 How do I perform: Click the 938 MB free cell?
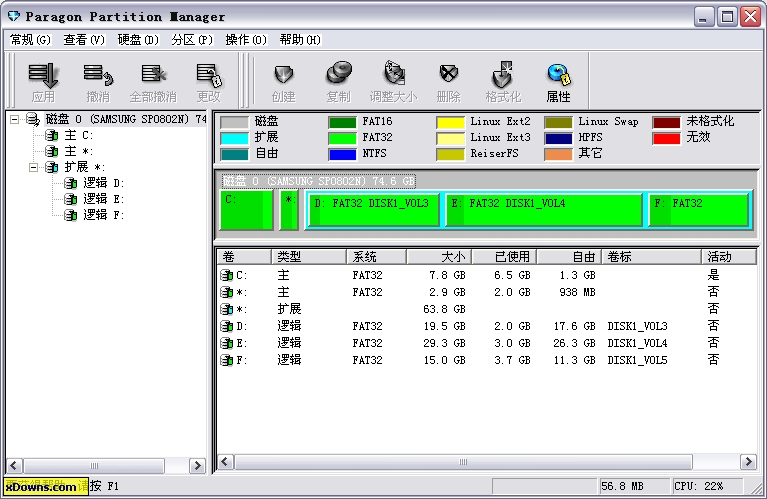577,292
